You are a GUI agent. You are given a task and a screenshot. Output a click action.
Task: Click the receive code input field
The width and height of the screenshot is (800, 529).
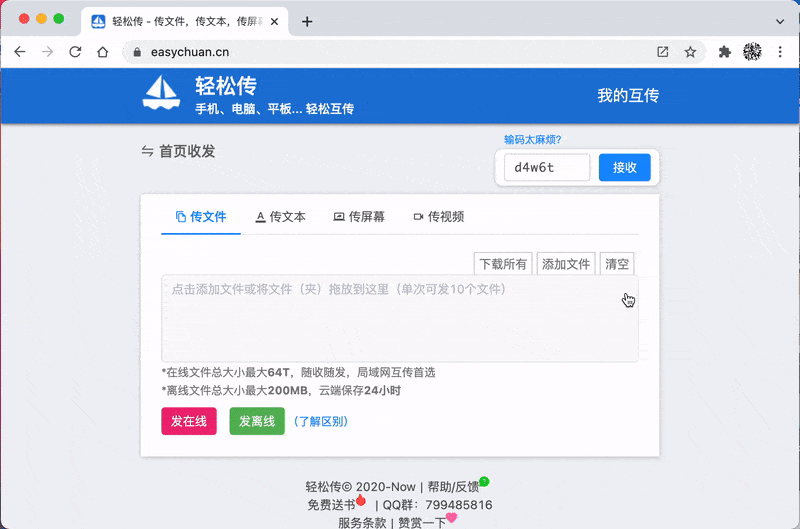tap(546, 167)
